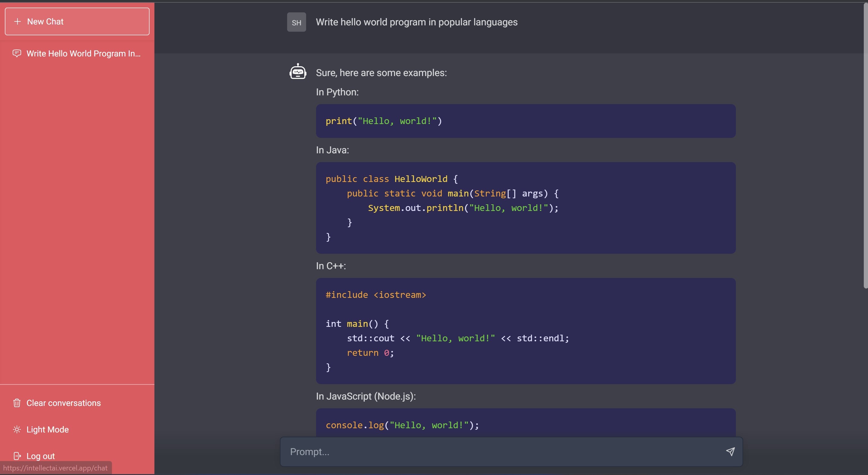The width and height of the screenshot is (868, 475).
Task: Click the 'In C++:' label
Action: coord(331,266)
